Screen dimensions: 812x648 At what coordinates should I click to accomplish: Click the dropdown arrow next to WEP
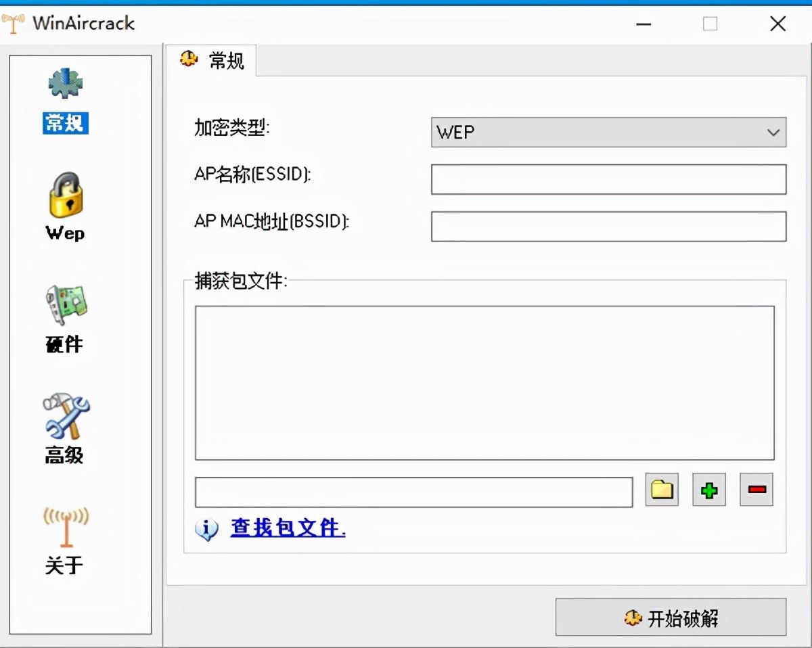click(x=773, y=132)
